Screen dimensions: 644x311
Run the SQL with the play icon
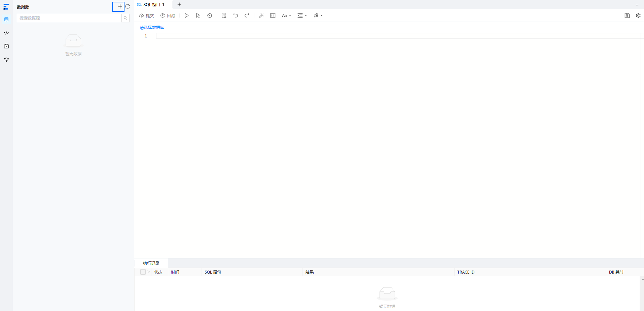click(x=186, y=15)
